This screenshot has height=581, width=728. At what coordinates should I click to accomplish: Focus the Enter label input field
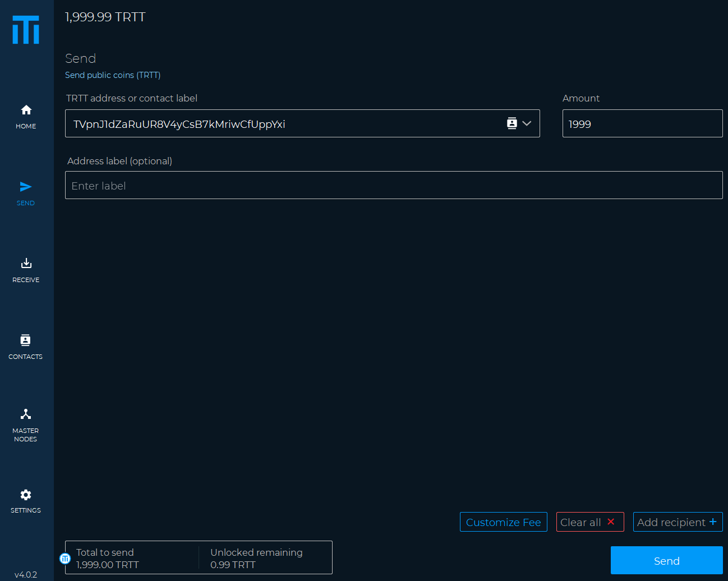pos(393,186)
